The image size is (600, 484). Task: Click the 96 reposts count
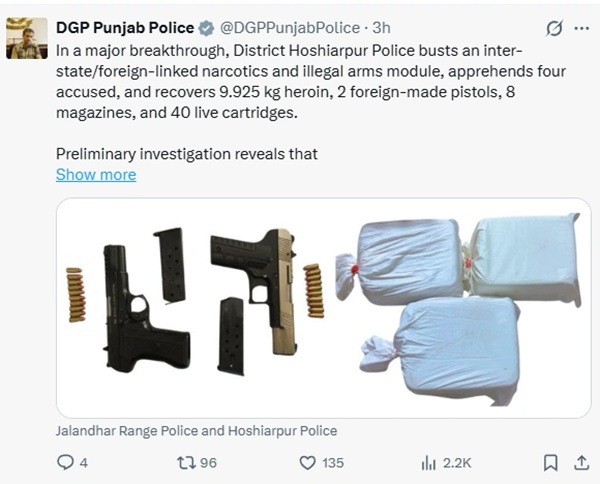click(209, 463)
